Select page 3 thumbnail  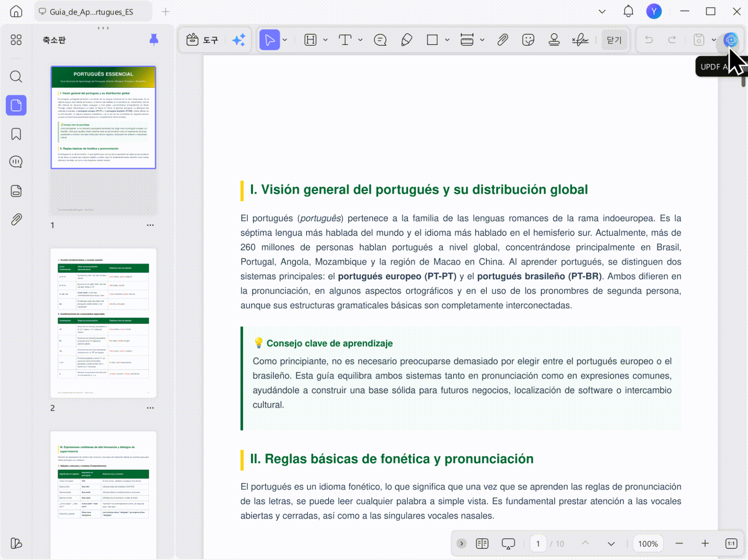tap(103, 495)
